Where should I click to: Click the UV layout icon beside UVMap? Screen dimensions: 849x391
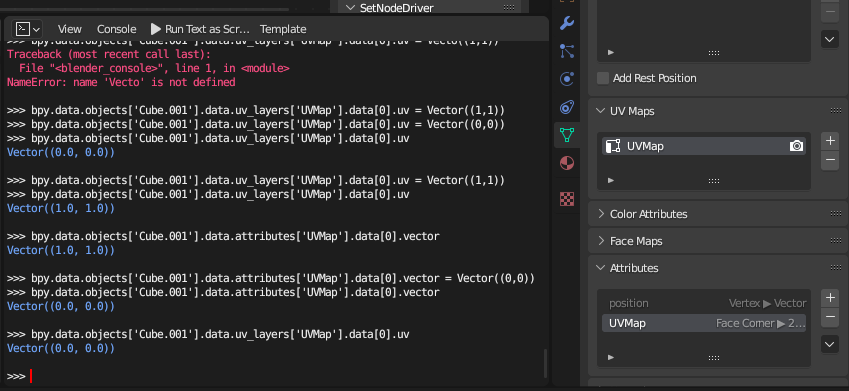click(612, 146)
